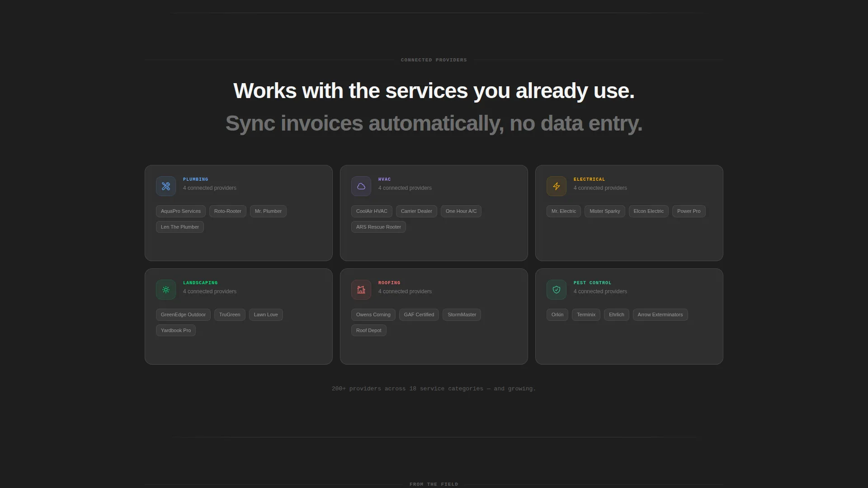This screenshot has width=868, height=488.
Task: Select ARS Rescue Rooter chip
Action: 378,227
